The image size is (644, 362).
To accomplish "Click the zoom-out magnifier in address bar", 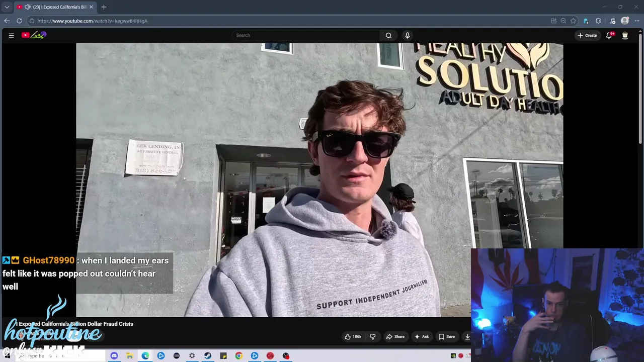I will tap(563, 21).
